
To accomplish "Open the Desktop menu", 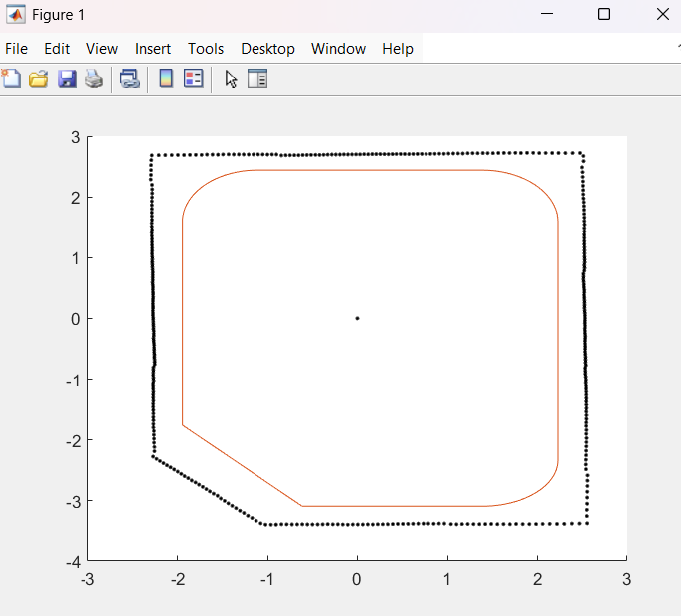I will 267,48.
